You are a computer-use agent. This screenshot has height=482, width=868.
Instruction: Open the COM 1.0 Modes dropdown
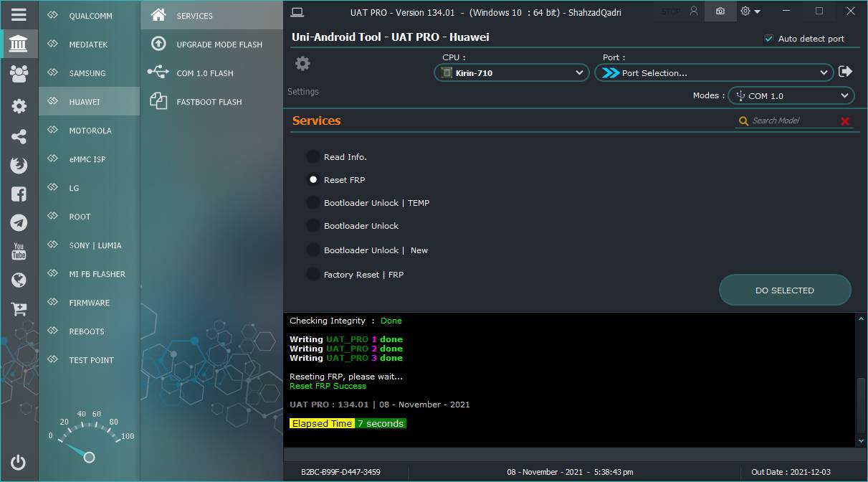coord(791,95)
